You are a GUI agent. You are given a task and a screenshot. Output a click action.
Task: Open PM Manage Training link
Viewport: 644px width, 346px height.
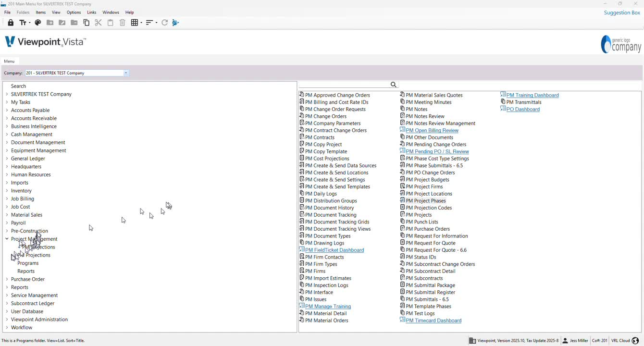click(328, 306)
